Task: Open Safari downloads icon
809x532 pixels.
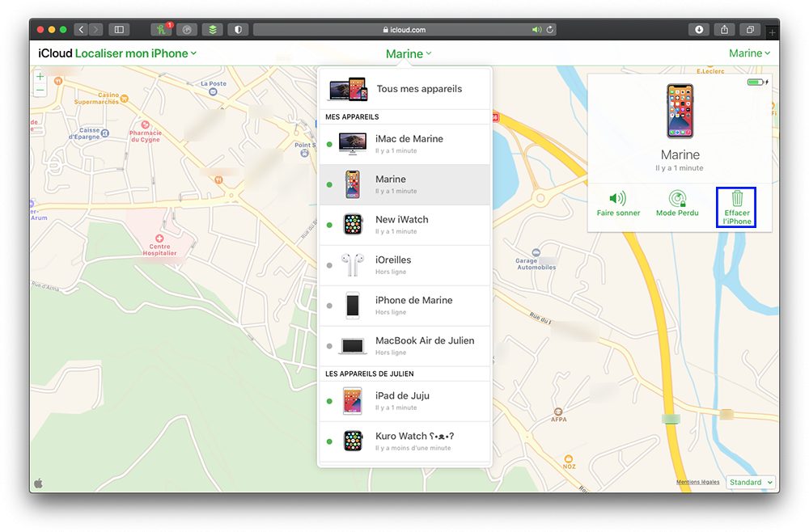Action: (699, 30)
